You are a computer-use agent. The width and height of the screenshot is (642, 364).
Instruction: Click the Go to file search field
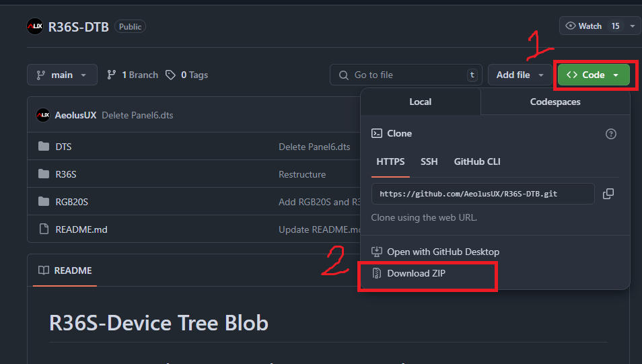point(406,75)
